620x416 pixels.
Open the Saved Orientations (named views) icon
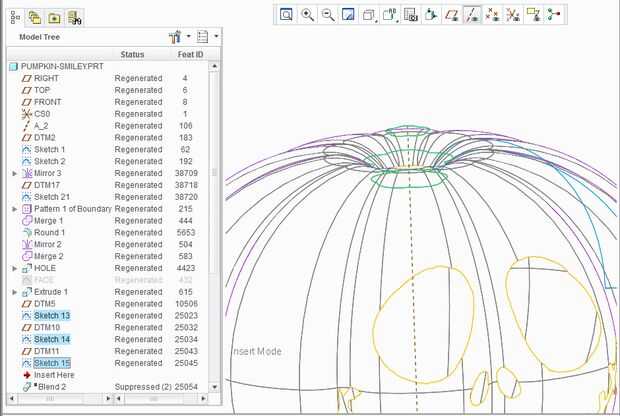click(390, 15)
